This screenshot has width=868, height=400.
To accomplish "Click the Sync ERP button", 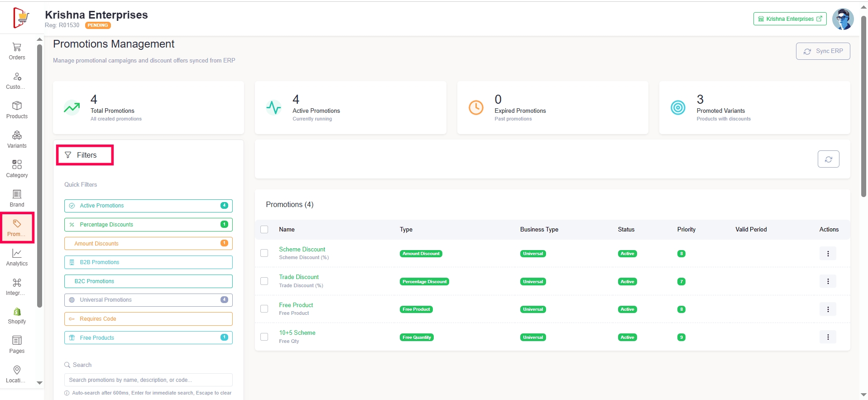I will pos(823,51).
